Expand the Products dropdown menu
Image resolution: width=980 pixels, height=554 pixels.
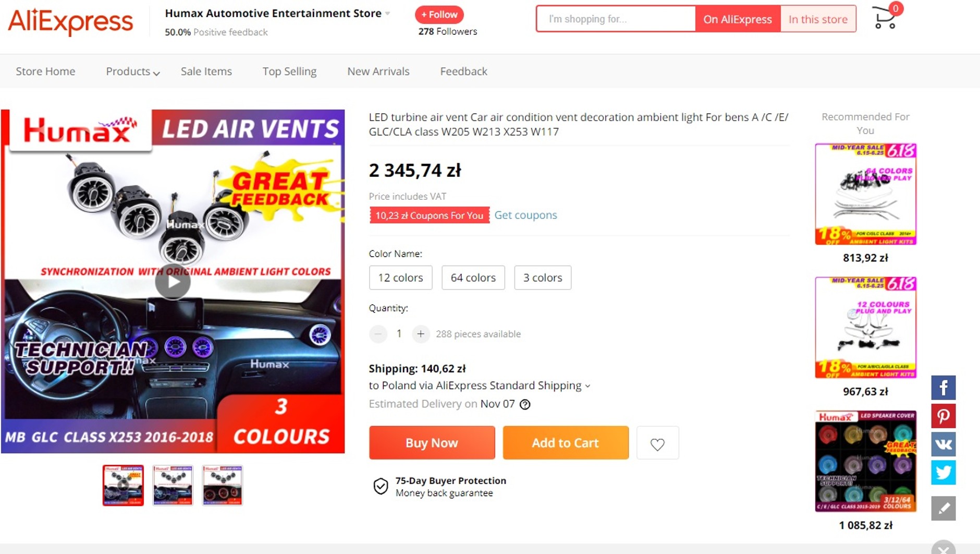point(132,71)
